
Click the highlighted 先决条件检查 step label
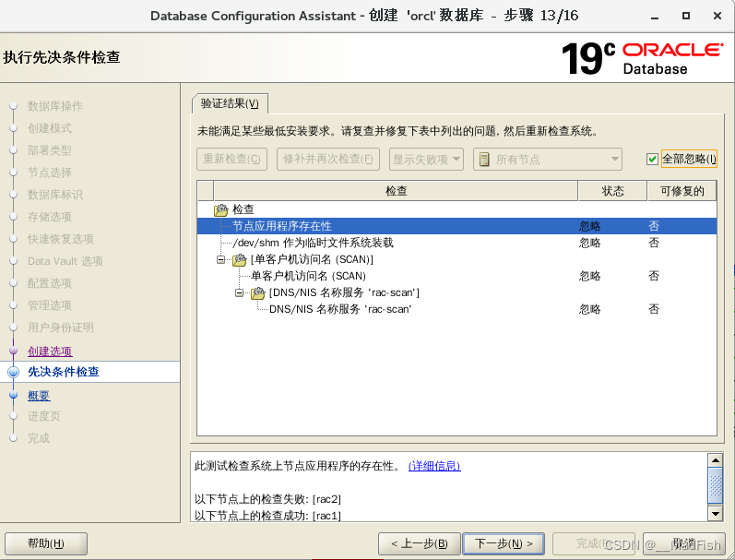click(x=64, y=372)
